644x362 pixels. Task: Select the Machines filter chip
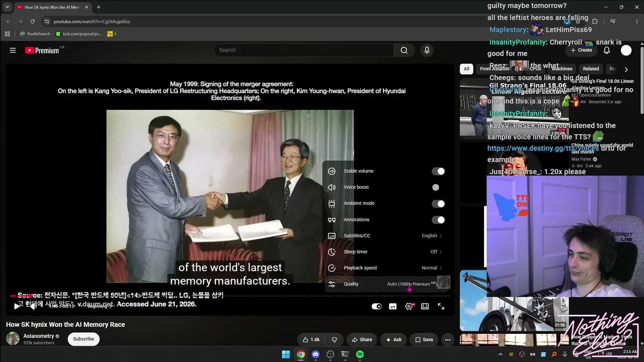click(561, 69)
